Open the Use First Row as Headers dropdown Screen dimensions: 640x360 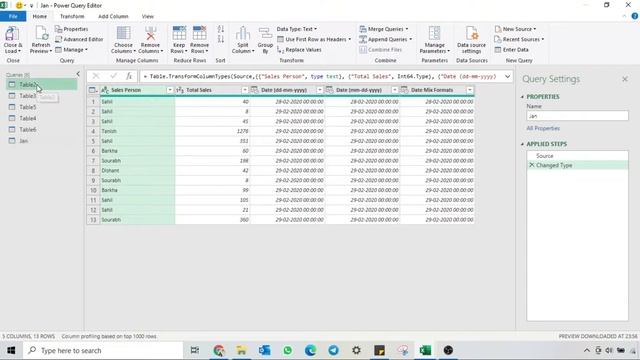point(314,39)
